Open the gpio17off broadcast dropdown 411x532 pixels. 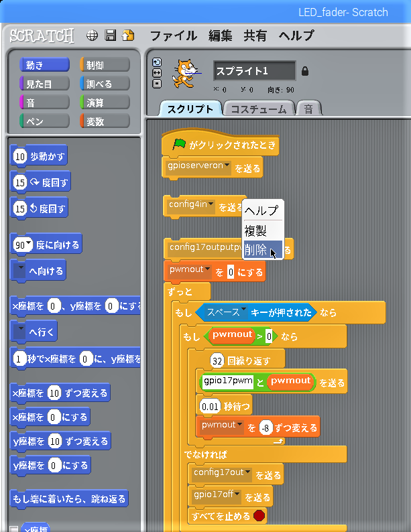tap(217, 495)
